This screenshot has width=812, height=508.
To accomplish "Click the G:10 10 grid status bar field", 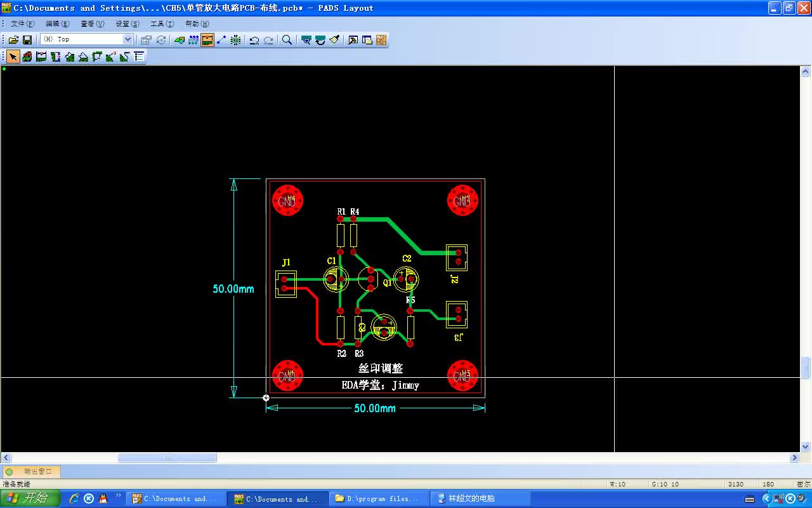I will click(685, 485).
